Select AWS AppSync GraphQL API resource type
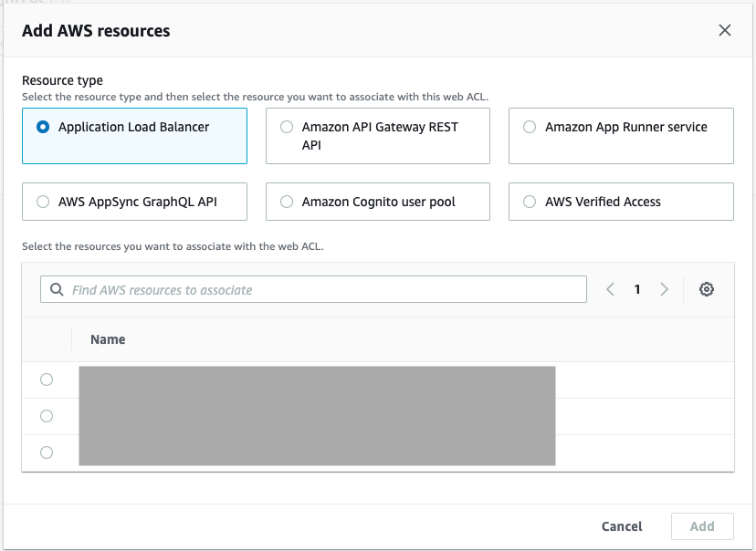The width and height of the screenshot is (756, 551). (43, 202)
